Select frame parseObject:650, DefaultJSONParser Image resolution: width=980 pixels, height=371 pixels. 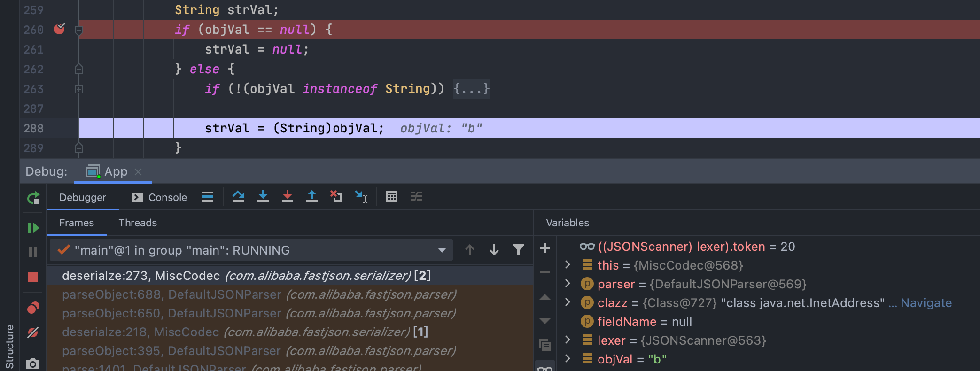coord(290,313)
